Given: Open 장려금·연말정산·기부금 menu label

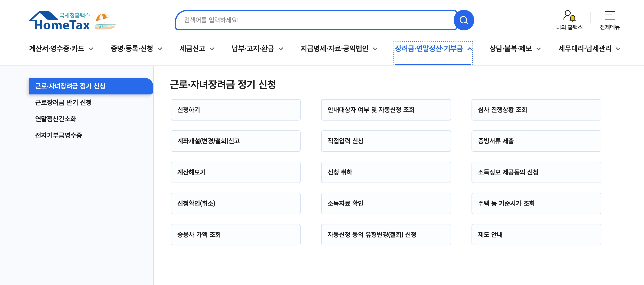Looking at the screenshot, I should click(x=429, y=48).
